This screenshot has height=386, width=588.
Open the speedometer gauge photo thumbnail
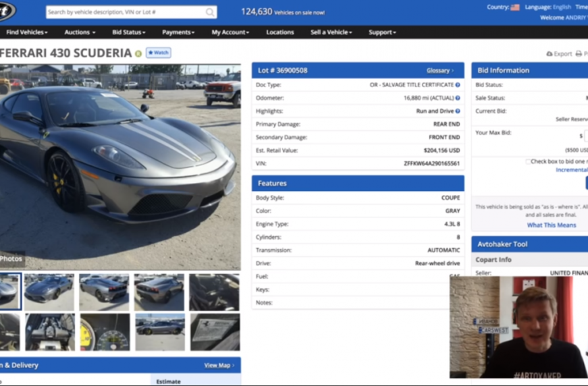coord(105,332)
